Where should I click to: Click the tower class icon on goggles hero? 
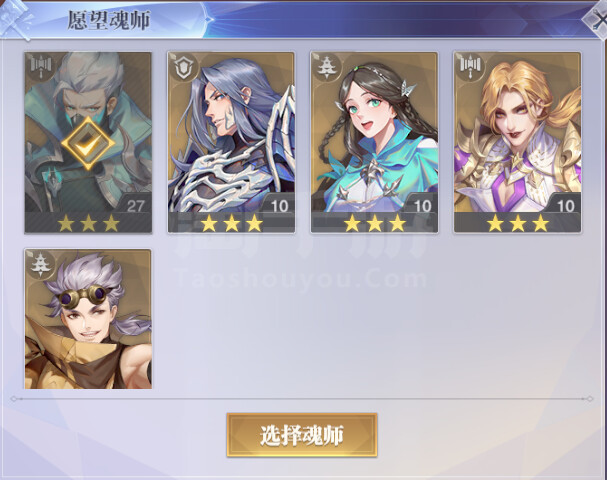[41, 264]
